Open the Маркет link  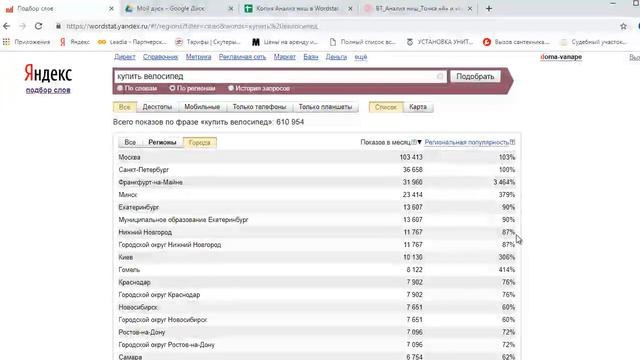pyautogui.click(x=284, y=57)
